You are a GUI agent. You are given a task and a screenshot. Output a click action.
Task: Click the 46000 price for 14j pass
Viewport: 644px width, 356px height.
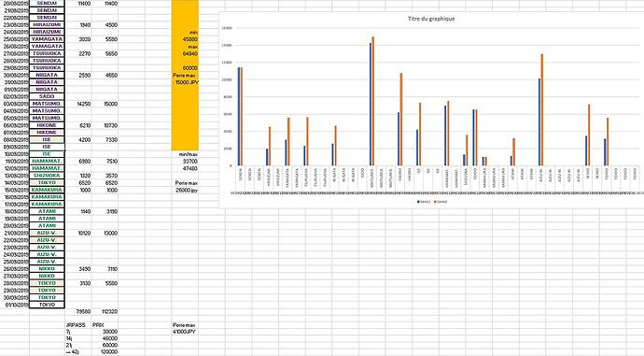pos(105,338)
